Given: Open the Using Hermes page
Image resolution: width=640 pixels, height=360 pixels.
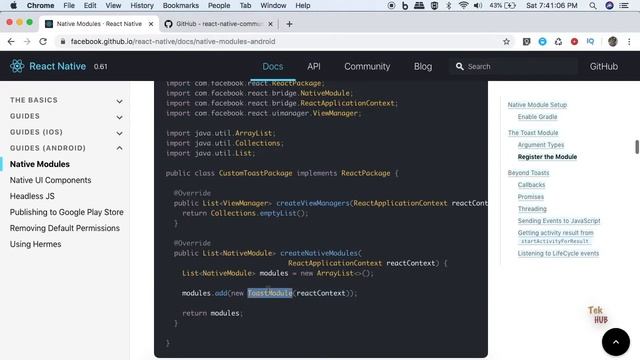Looking at the screenshot, I should point(36,244).
